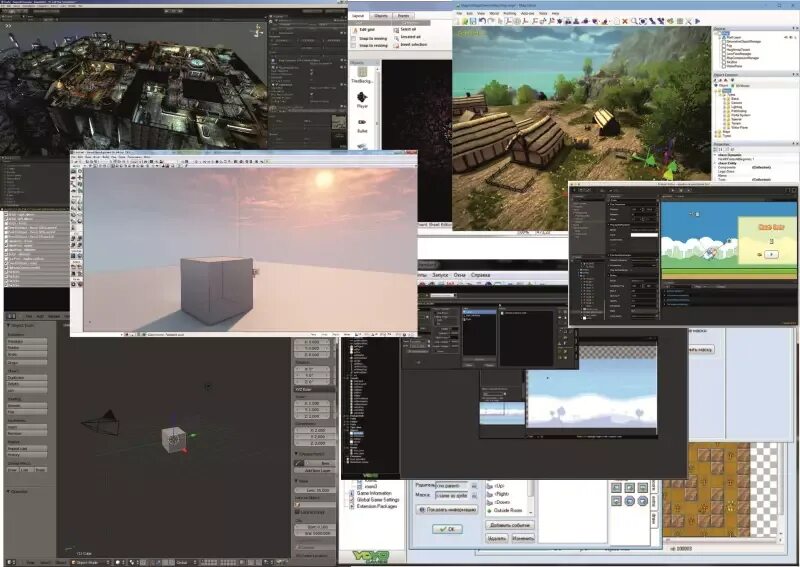800x567 pixels.
Task: Click the Duplicate button in Blender
Action: pos(27,377)
